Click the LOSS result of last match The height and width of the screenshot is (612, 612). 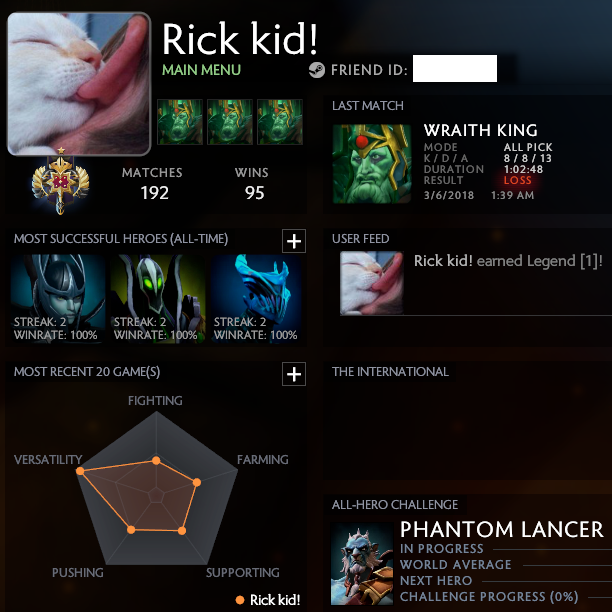pos(518,180)
